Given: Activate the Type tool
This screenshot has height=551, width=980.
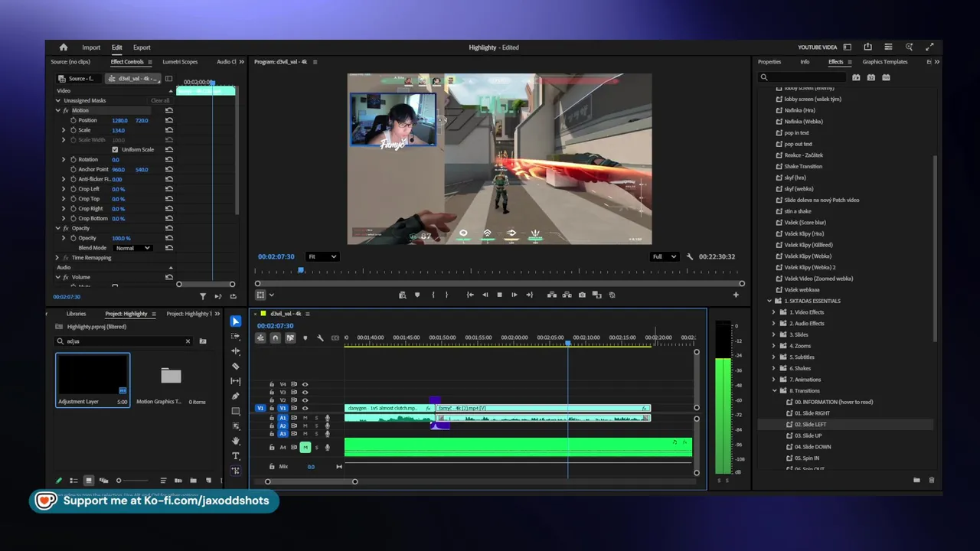Looking at the screenshot, I should click(236, 456).
